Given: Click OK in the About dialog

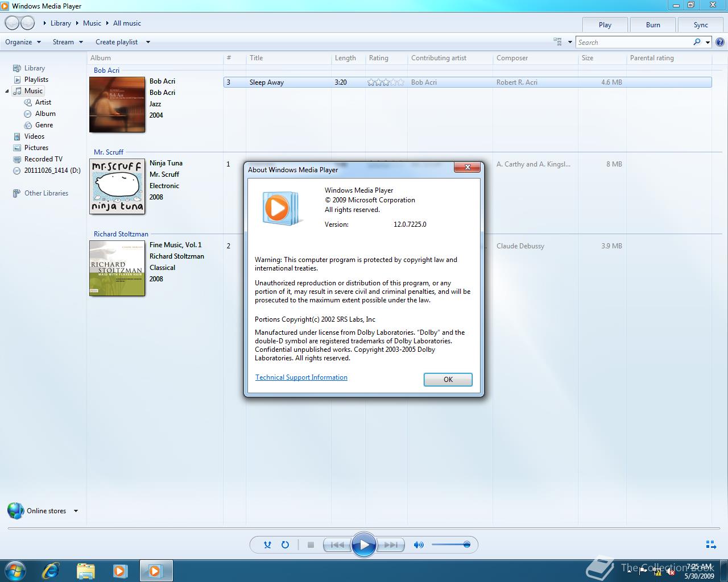Looking at the screenshot, I should pos(448,380).
